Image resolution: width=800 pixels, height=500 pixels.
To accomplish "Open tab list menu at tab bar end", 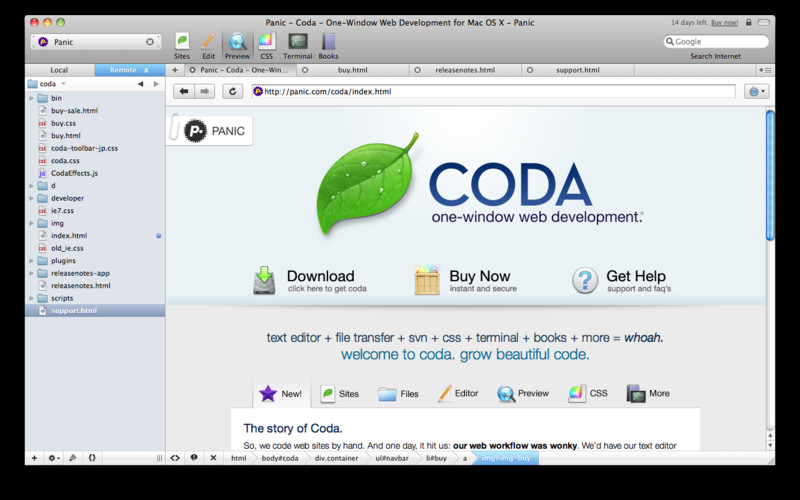I will point(765,70).
